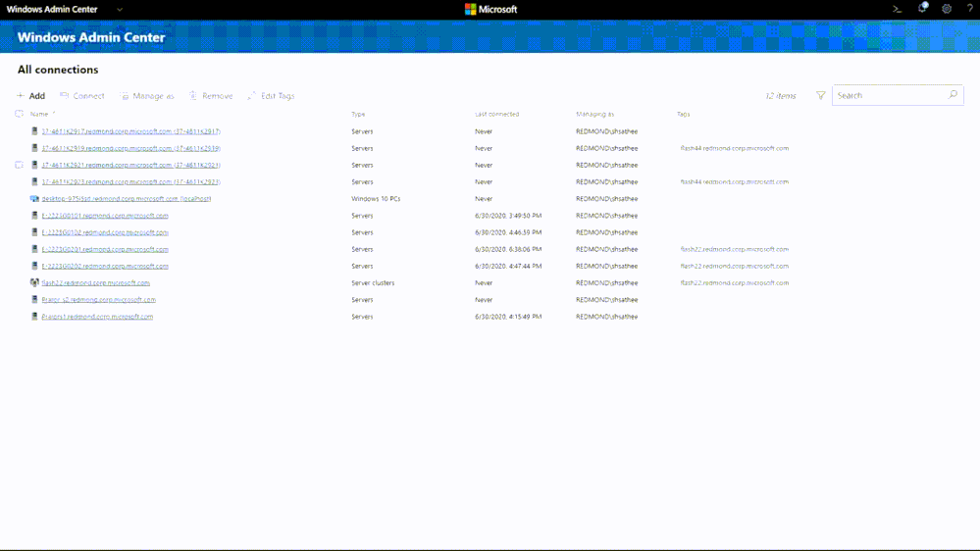The image size is (980, 551).
Task: Sort by the Last connected column header
Action: click(497, 115)
